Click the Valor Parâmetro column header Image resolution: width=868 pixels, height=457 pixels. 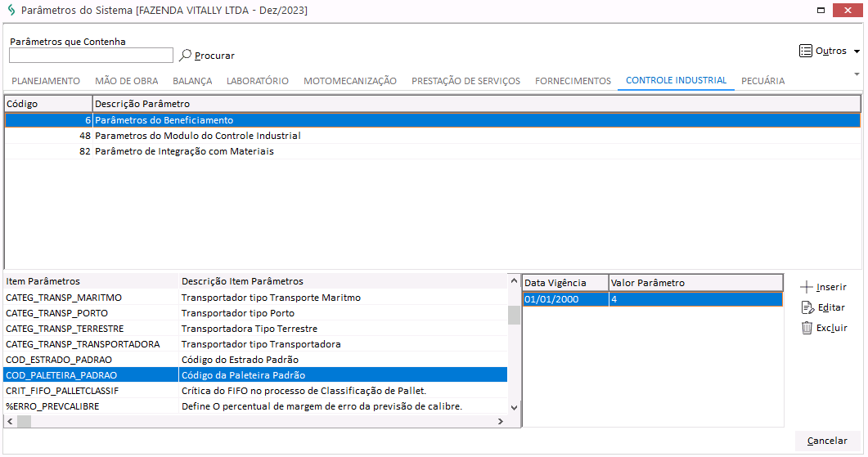[x=696, y=283]
